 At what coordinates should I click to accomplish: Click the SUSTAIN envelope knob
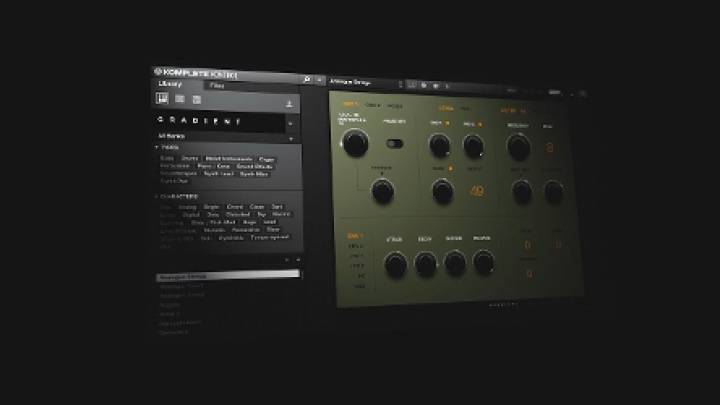[x=455, y=263]
